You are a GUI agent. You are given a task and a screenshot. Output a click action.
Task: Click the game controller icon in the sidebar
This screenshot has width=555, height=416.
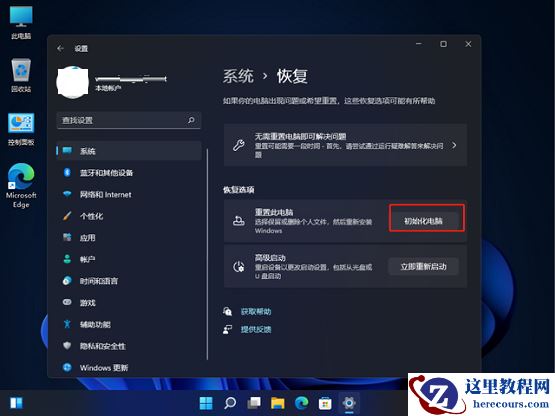67,302
